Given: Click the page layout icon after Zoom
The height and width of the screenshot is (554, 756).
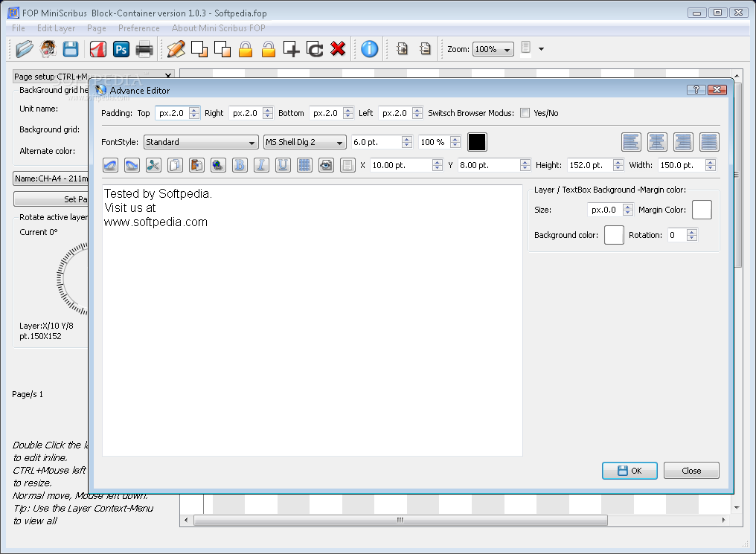Looking at the screenshot, I should (x=525, y=48).
